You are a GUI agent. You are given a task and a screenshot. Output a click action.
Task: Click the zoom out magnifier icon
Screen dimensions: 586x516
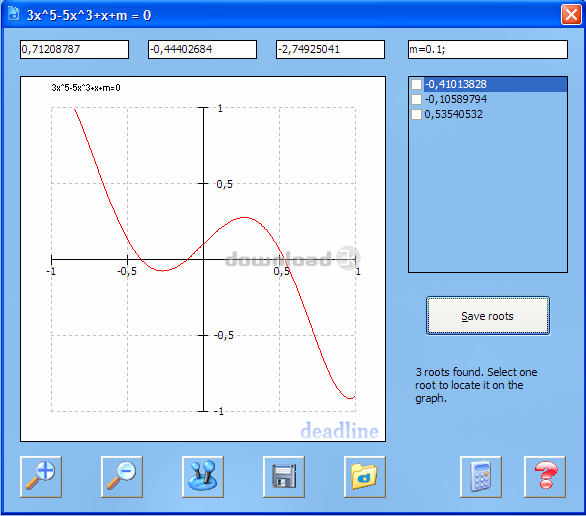pyautogui.click(x=122, y=476)
